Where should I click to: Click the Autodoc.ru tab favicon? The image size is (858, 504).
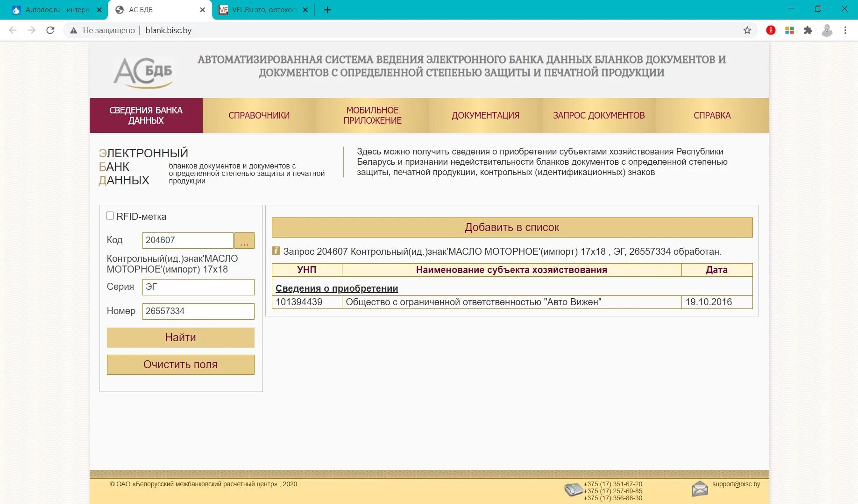tap(16, 10)
